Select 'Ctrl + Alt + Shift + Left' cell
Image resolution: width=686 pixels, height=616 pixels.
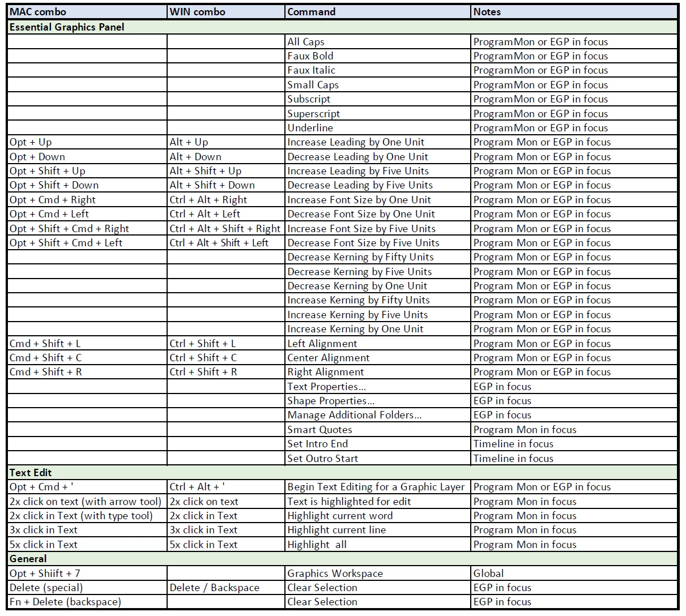tap(226, 243)
